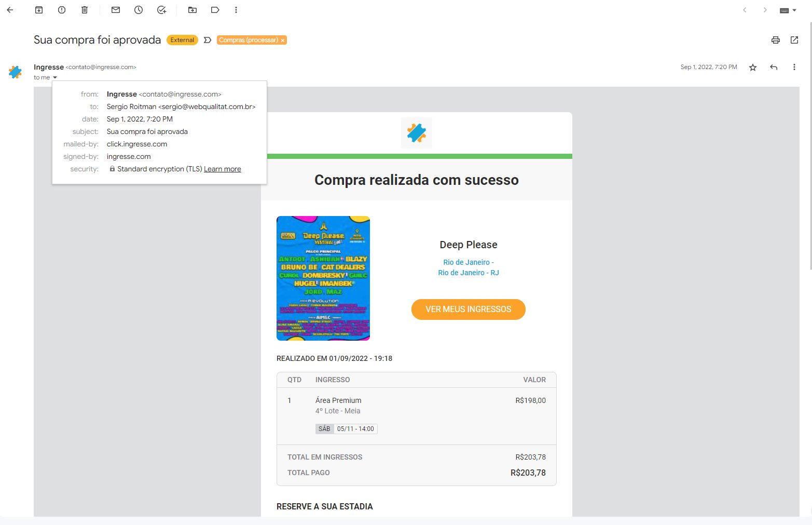This screenshot has height=525, width=812.
Task: Snooze this email with the clock icon
Action: tap(139, 10)
